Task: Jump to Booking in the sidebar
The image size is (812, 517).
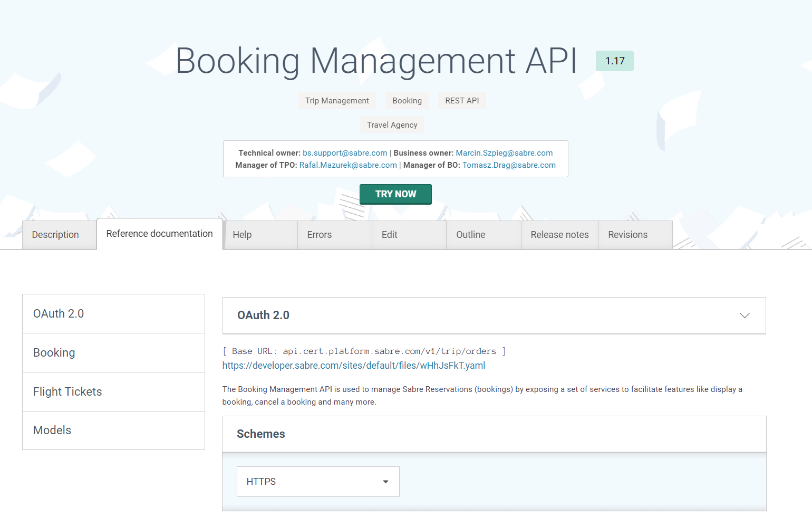Action: point(113,353)
